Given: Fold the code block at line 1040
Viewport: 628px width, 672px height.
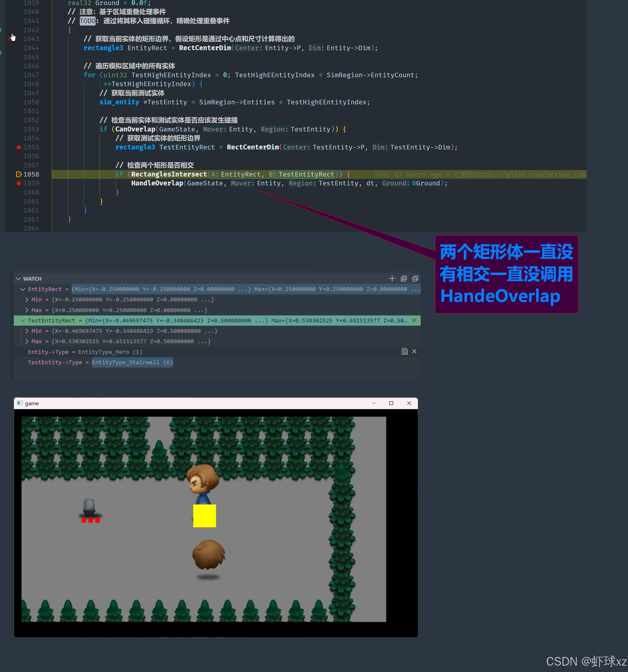Looking at the screenshot, I should click(x=47, y=12).
